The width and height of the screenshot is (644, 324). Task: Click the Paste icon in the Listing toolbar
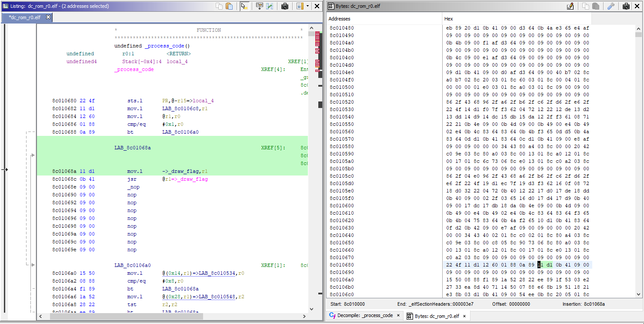point(229,6)
